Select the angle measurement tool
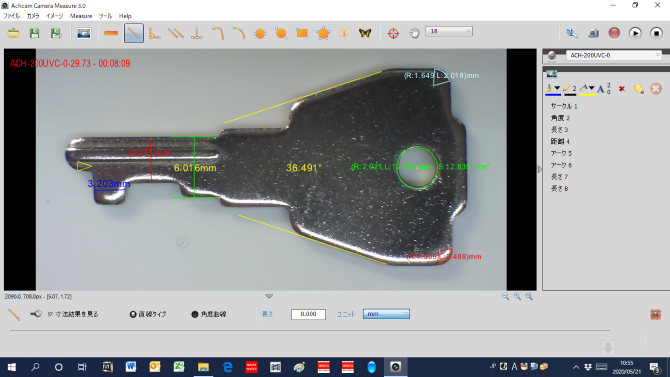This screenshot has height=377, width=670. point(154,33)
